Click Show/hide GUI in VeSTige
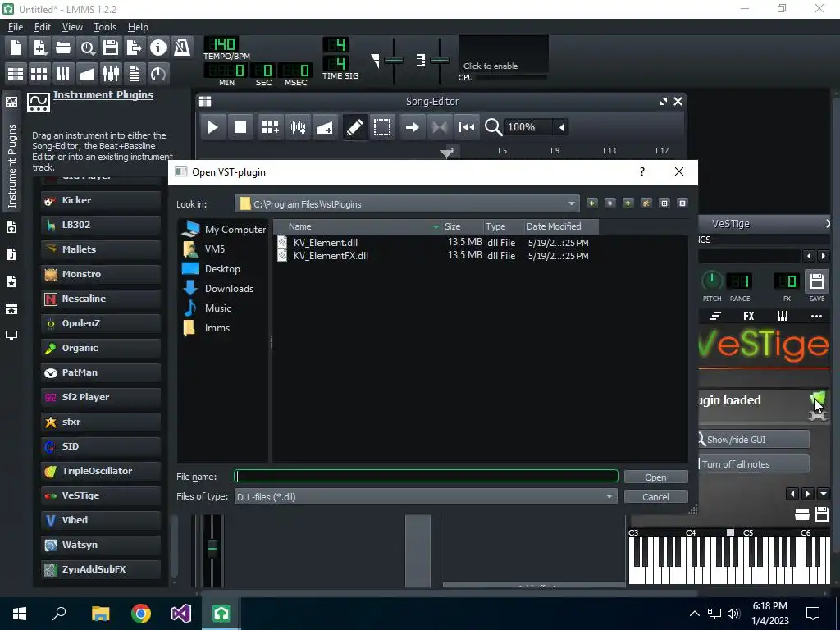Image resolution: width=840 pixels, height=630 pixels. pyautogui.click(x=755, y=440)
